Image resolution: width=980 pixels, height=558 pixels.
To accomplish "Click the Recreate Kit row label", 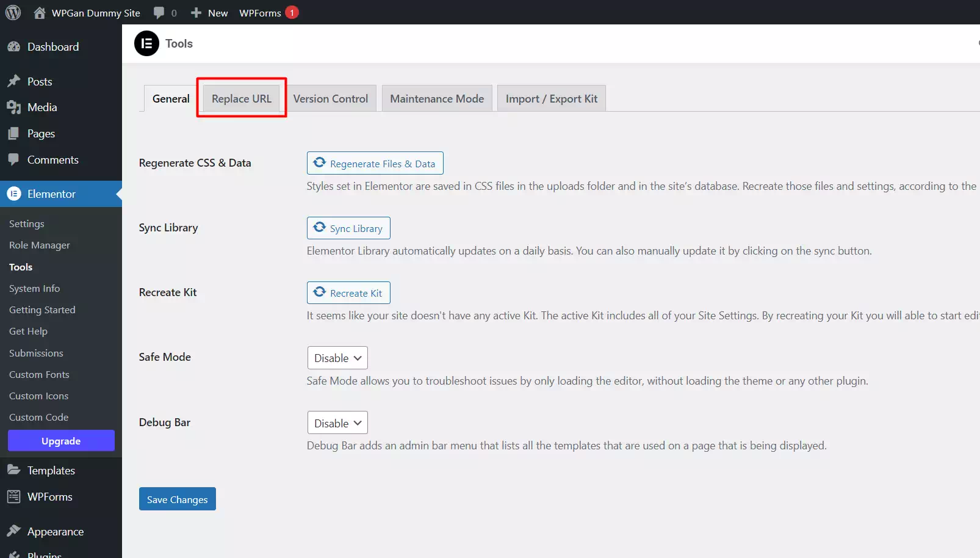I will 168,292.
